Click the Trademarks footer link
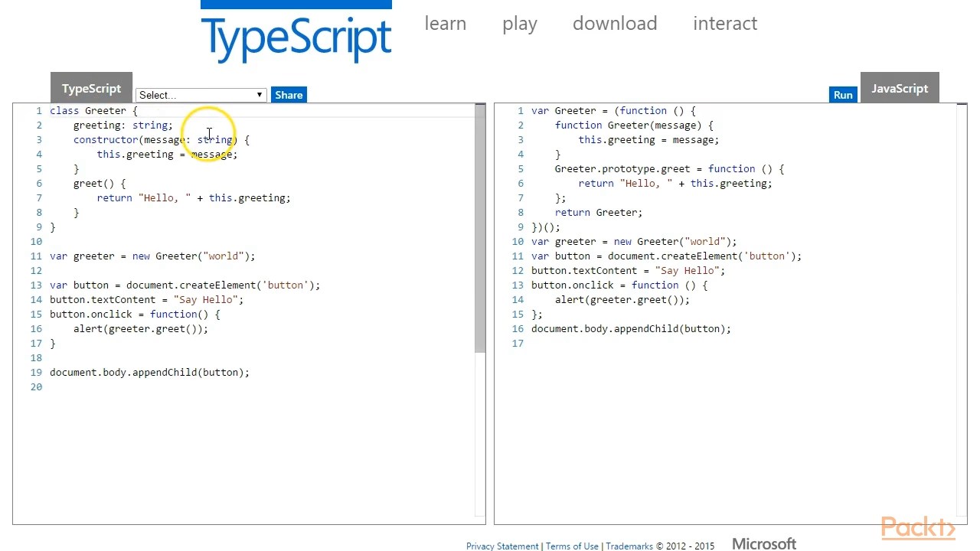This screenshot has height=551, width=980. pyautogui.click(x=629, y=546)
